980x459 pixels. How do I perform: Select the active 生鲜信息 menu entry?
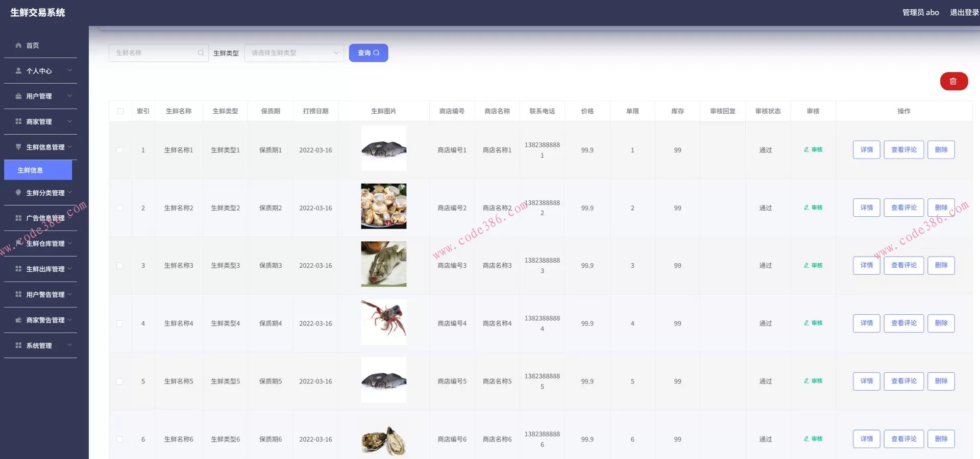pos(38,170)
